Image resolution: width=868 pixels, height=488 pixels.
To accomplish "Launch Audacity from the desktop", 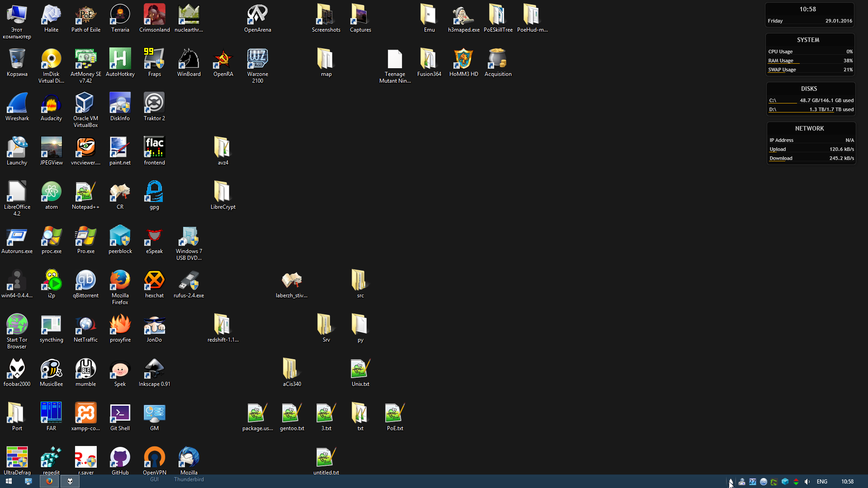I will tap(52, 107).
